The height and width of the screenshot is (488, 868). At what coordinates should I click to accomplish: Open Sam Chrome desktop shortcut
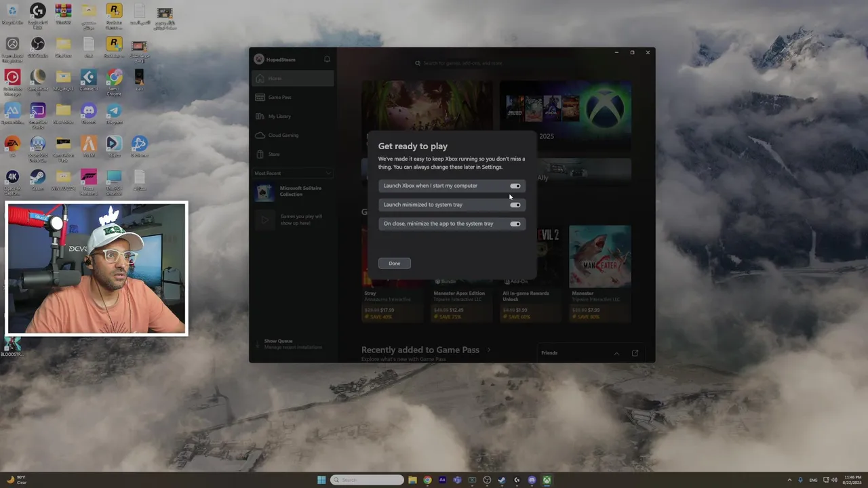(114, 82)
